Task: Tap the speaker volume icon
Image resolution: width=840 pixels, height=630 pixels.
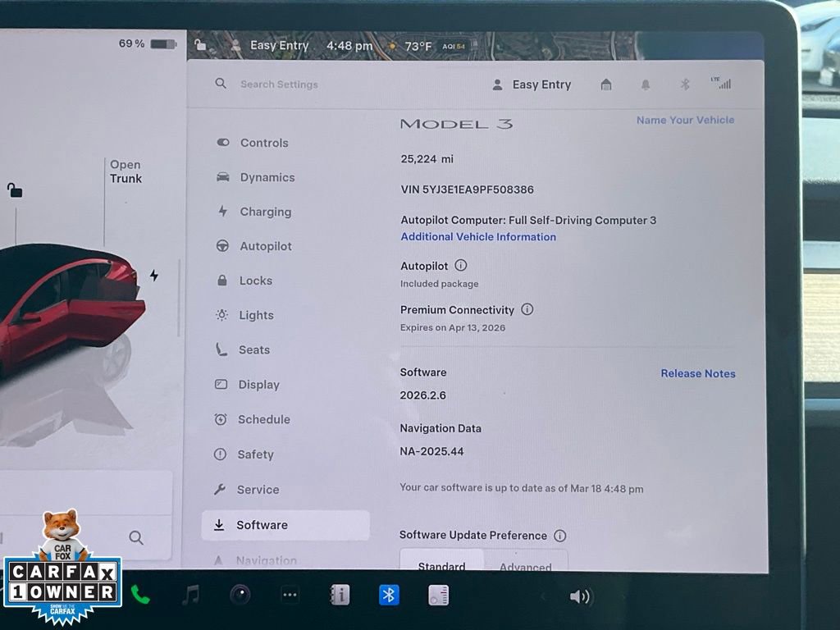Action: 581,595
